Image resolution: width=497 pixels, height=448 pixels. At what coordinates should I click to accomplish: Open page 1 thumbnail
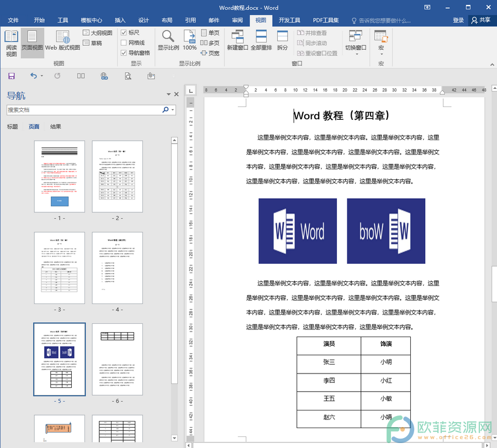pos(60,177)
